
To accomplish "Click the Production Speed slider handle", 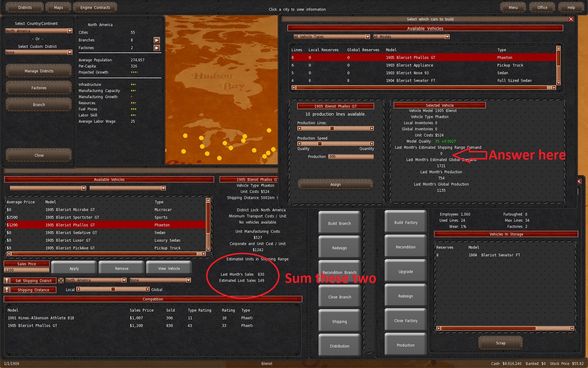I will click(x=320, y=144).
